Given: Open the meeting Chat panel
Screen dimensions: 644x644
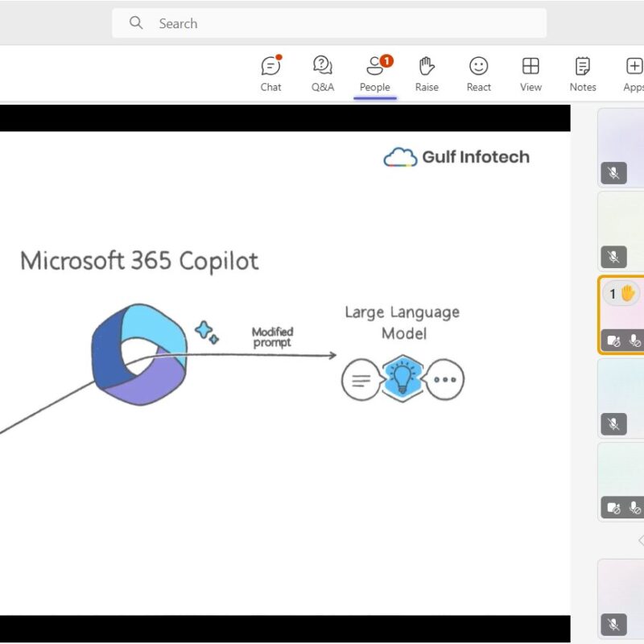Looking at the screenshot, I should (271, 73).
